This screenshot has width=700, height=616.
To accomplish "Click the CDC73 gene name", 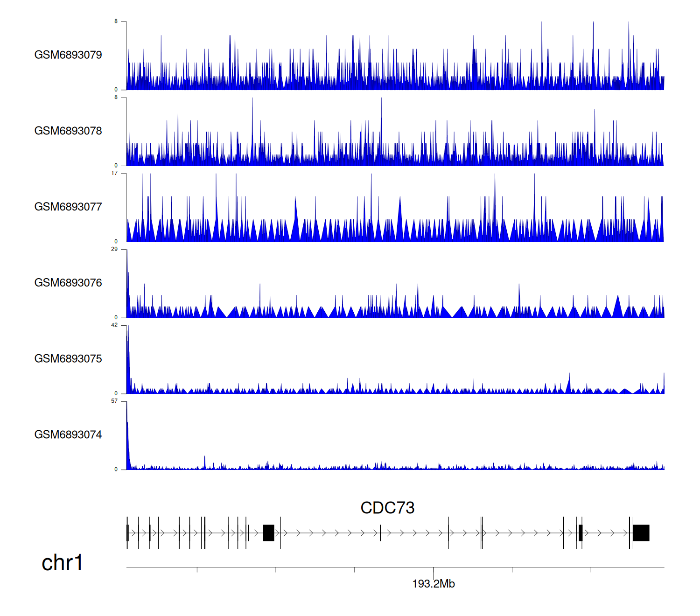I will coord(387,508).
